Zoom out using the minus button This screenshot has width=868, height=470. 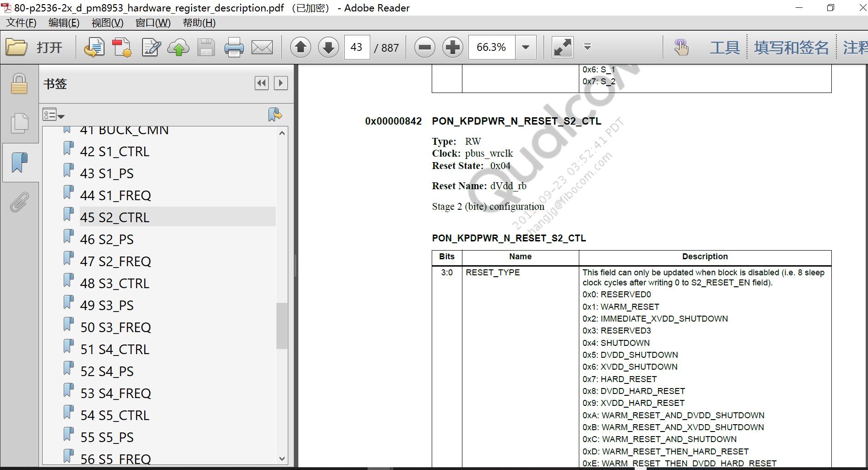[425, 47]
